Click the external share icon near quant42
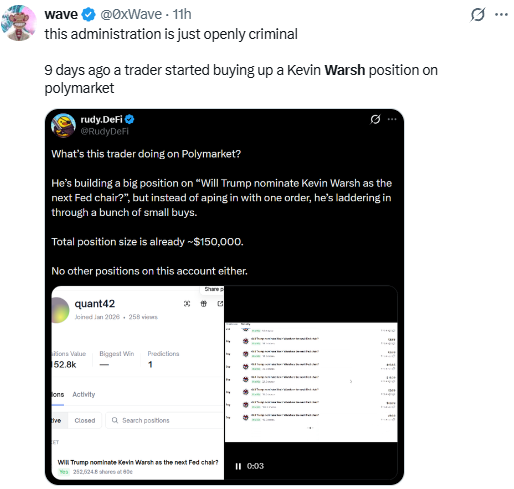 220,304
